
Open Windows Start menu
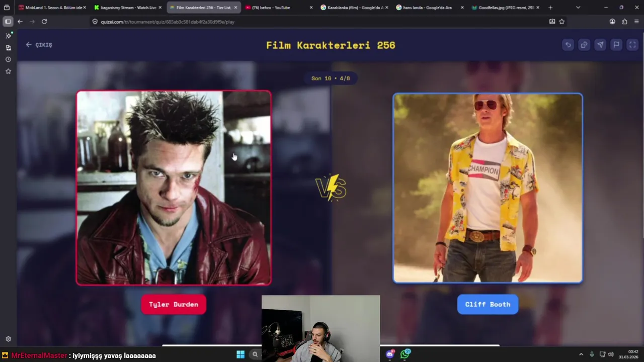(240, 354)
